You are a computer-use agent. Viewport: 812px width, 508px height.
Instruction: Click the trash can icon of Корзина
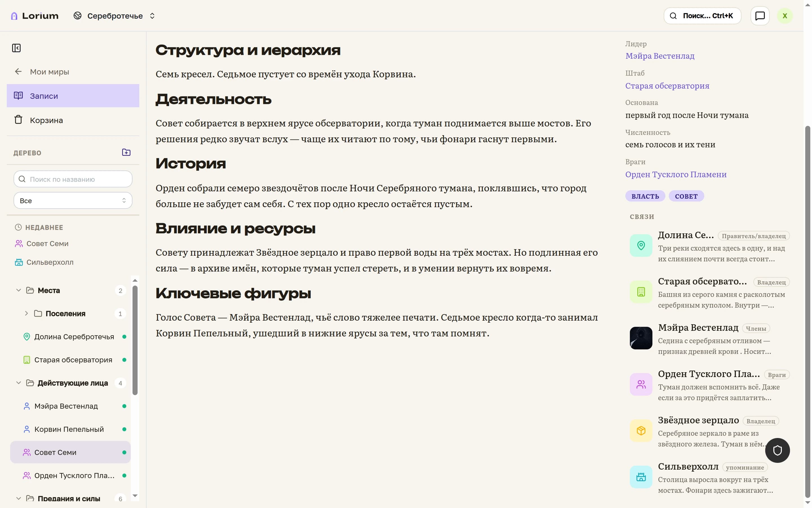coord(18,120)
